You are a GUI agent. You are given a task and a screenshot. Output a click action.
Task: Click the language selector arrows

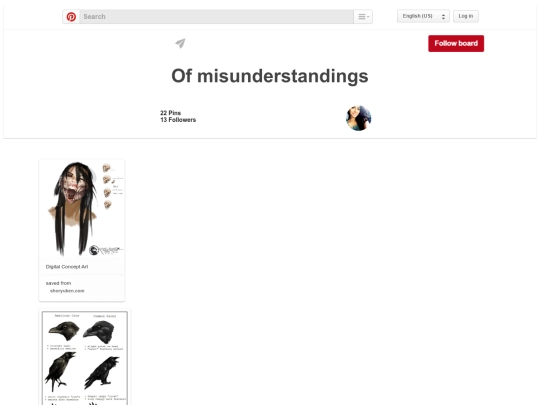[x=443, y=17]
